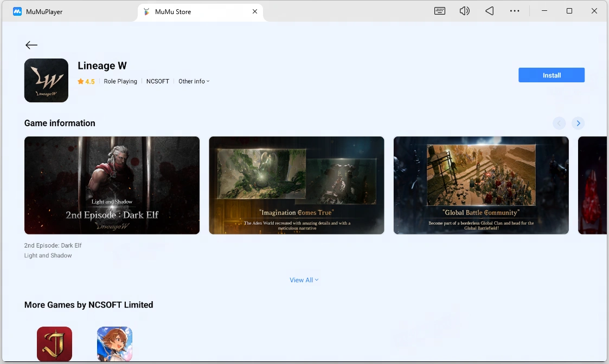This screenshot has width=609, height=364.
Task: Open the red sword game icon
Action: (54, 344)
